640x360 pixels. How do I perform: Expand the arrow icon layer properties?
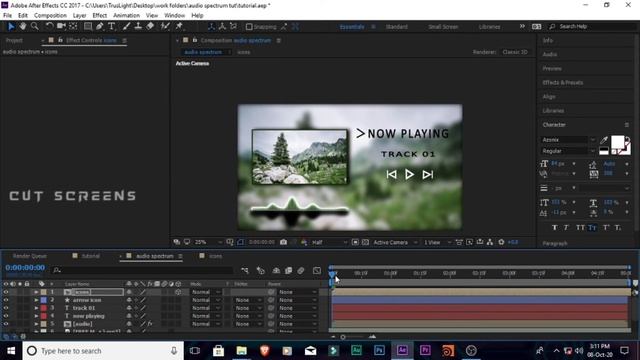(x=36, y=300)
